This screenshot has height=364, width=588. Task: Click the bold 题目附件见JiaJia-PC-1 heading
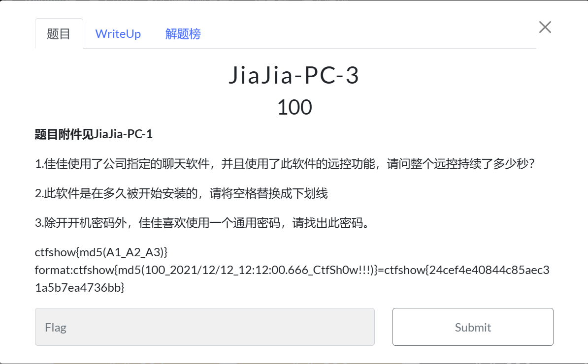pyautogui.click(x=94, y=134)
